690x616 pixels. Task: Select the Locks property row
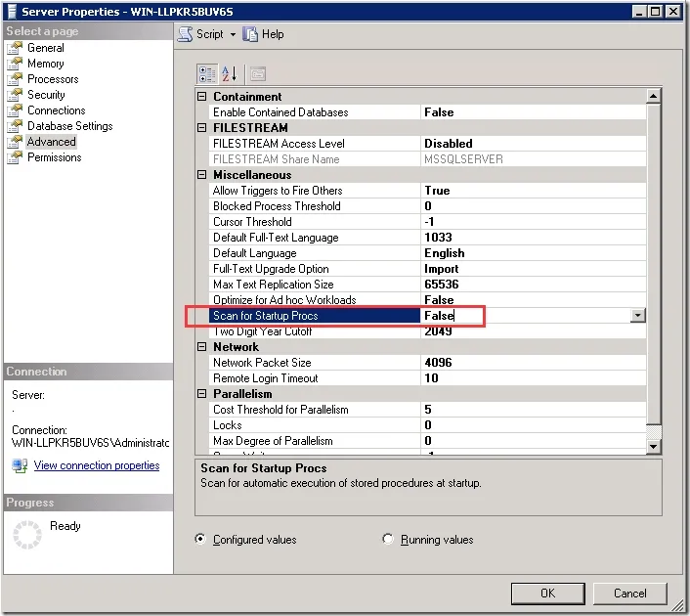pos(427,425)
